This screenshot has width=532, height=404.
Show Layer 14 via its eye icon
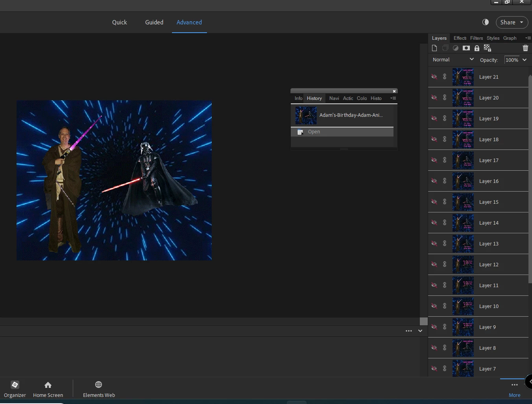coord(434,223)
